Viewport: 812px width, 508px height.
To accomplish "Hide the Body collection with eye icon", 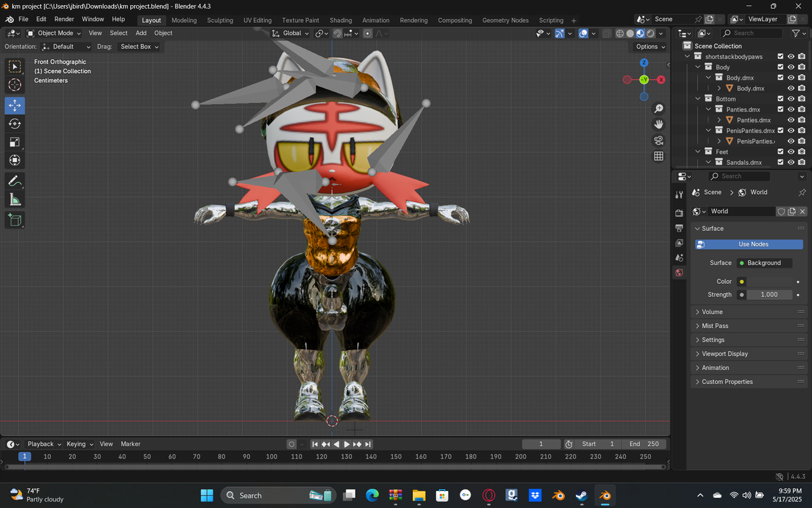I will (x=791, y=67).
